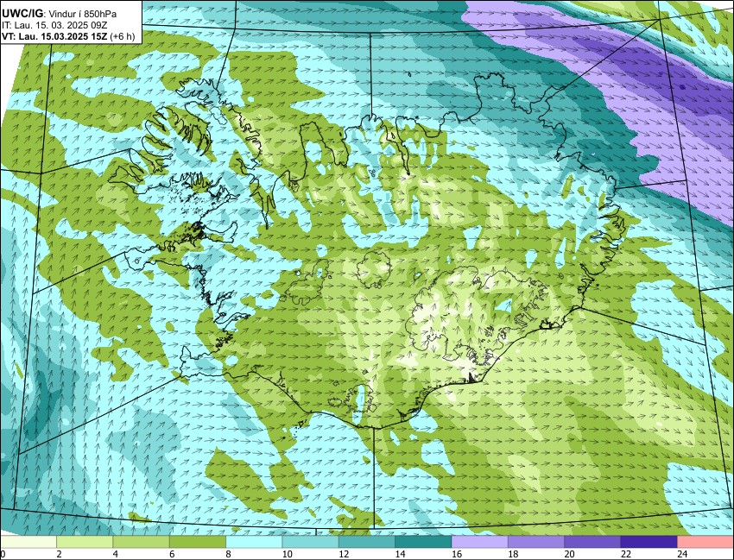Click the aqua 10–12 legend swatch
This screenshot has width=734, height=560.
pyautogui.click(x=310, y=542)
